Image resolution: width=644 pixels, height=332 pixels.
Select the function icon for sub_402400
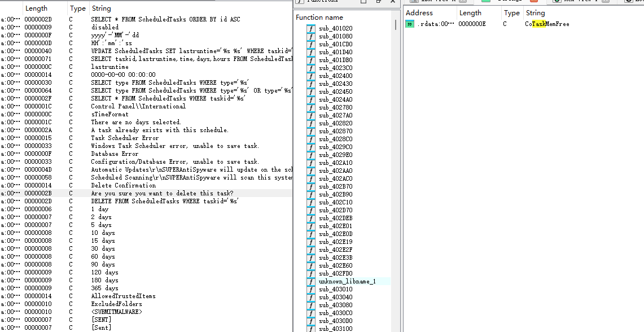pos(311,76)
